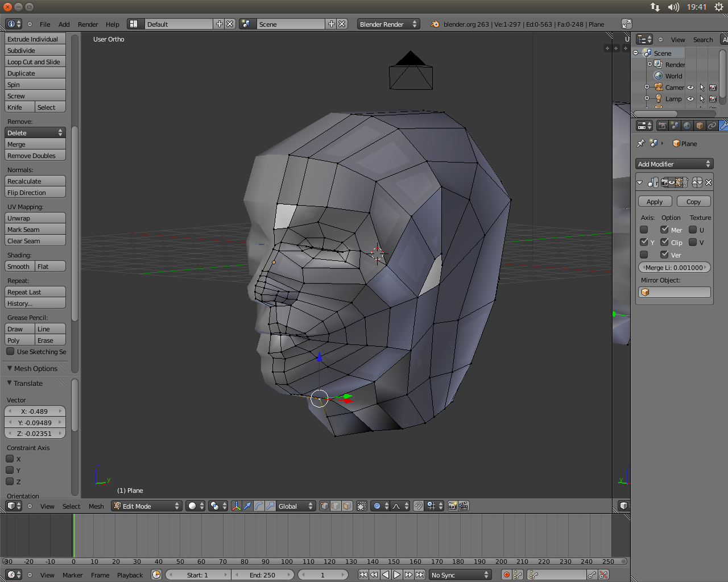
Task: Expand the Camera item in outliner
Action: pyautogui.click(x=647, y=87)
